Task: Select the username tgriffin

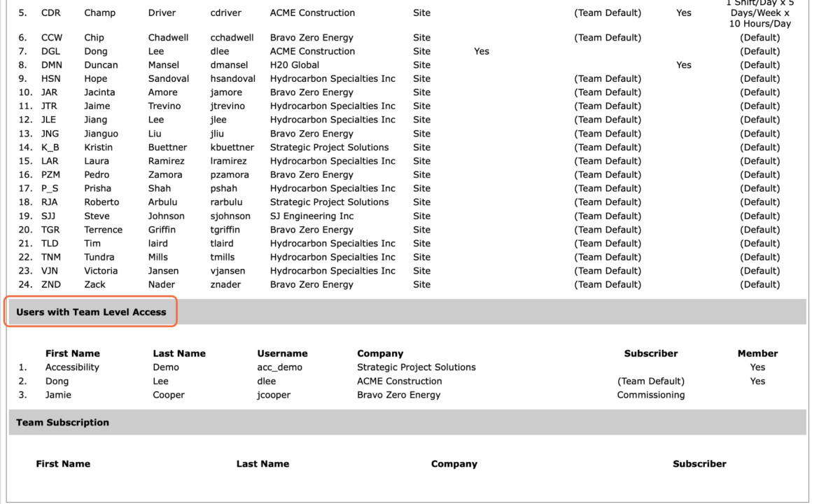Action: pos(225,230)
